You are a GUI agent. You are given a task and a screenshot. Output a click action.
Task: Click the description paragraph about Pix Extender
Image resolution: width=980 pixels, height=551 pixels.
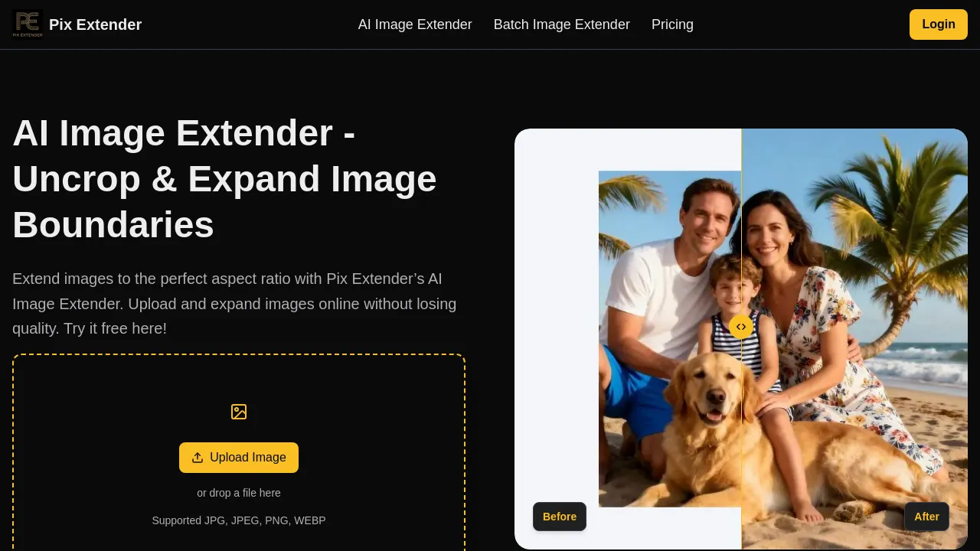point(234,304)
